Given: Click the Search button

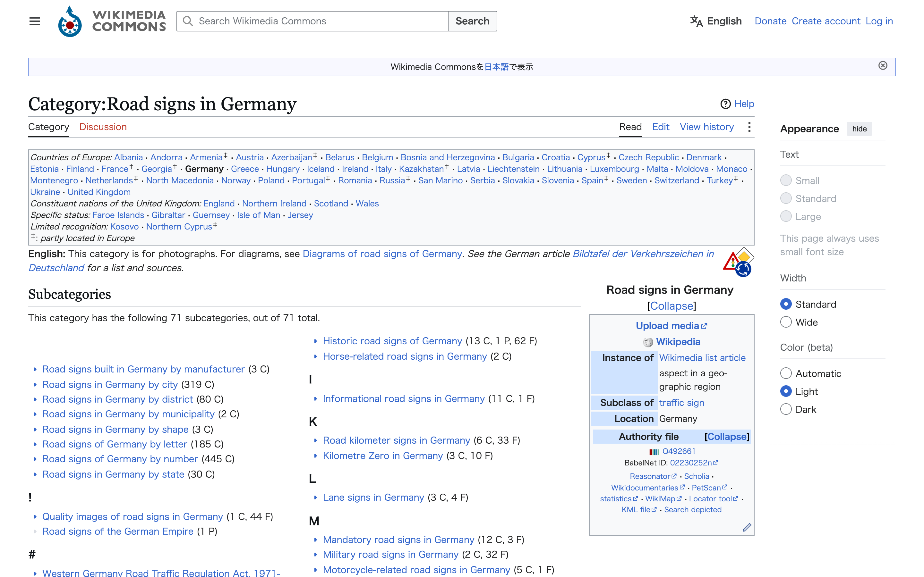Looking at the screenshot, I should [x=472, y=21].
